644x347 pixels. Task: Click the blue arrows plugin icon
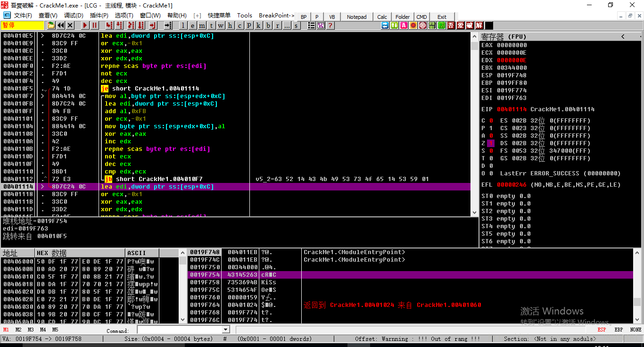click(385, 25)
